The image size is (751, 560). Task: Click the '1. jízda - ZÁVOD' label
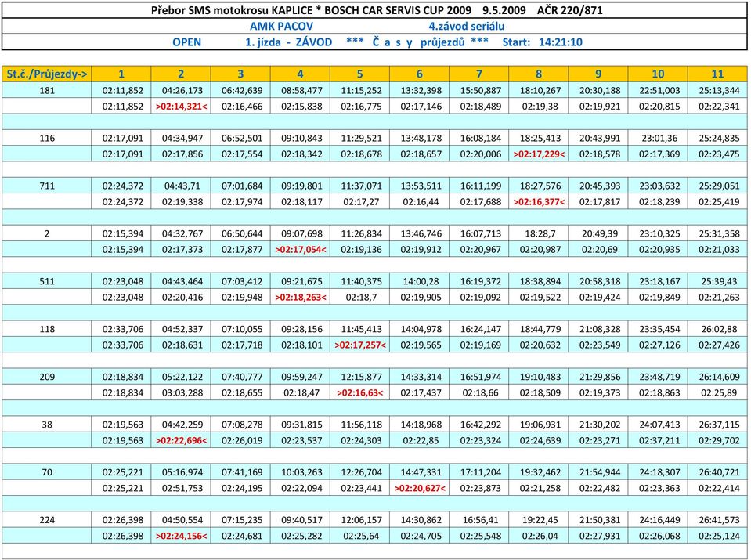[289, 42]
